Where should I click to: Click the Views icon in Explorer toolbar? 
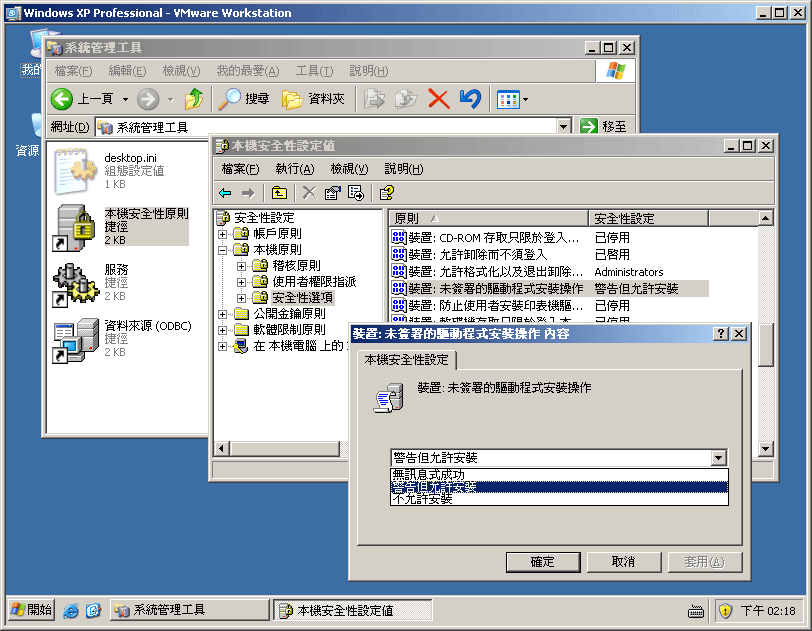pos(508,99)
